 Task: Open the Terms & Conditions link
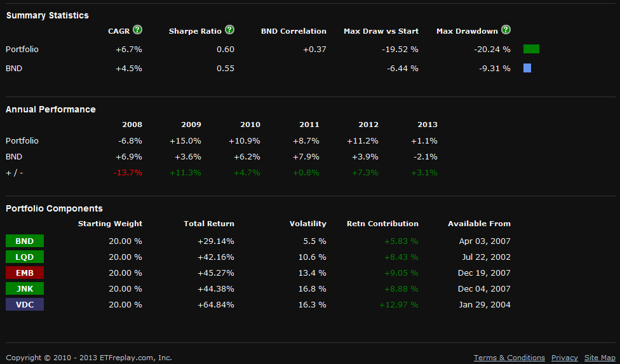click(509, 358)
